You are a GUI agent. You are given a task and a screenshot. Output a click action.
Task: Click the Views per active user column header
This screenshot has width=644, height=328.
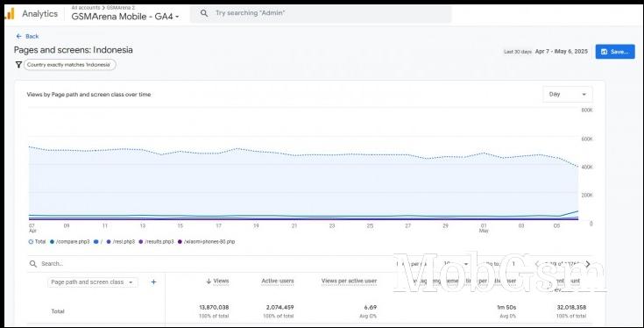(x=349, y=282)
